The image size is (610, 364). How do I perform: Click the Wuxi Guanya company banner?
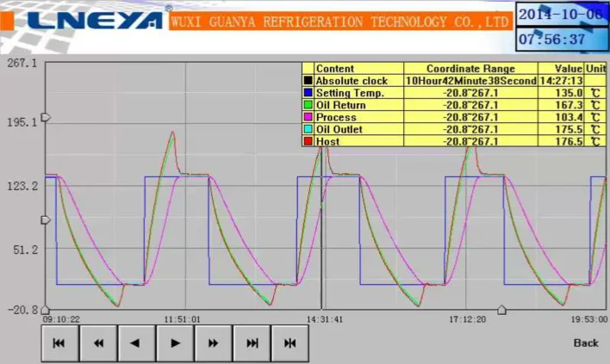340,21
